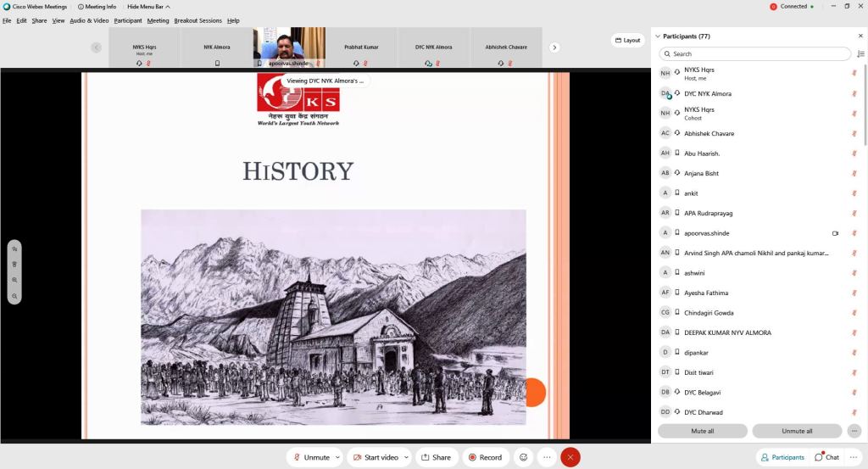Click Unmute button in control bar
868x469 pixels.
click(x=310, y=457)
